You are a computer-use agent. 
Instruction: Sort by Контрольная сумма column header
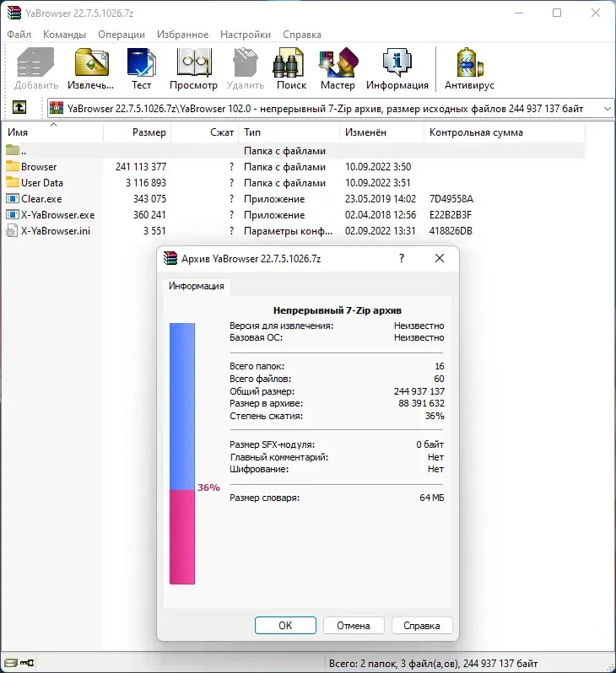[505, 132]
